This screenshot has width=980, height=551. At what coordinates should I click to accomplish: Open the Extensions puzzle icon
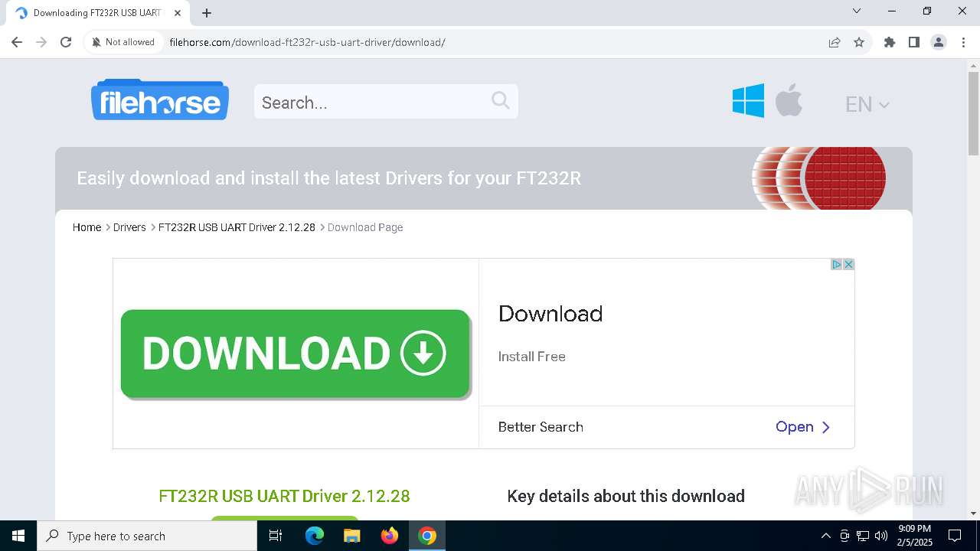(890, 42)
